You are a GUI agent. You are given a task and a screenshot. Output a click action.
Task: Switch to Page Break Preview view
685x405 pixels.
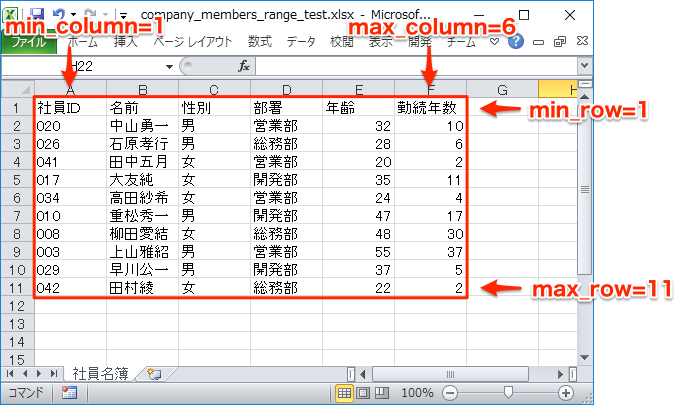pyautogui.click(x=380, y=393)
